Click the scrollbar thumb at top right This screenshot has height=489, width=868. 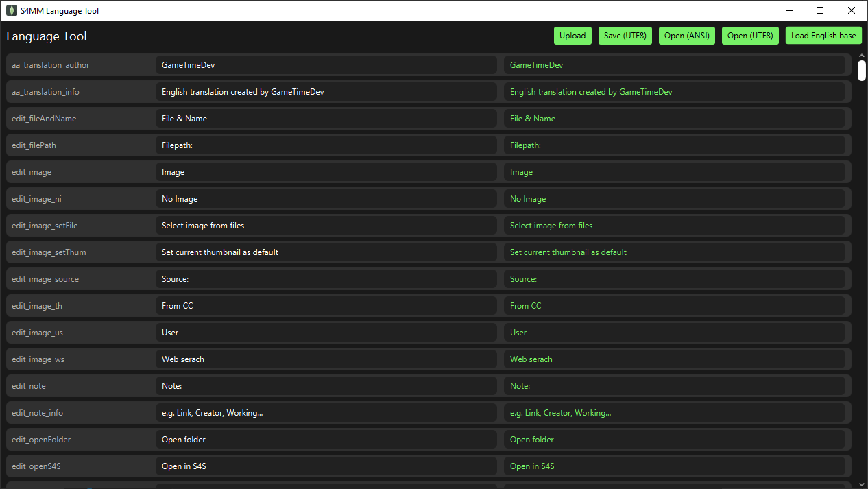tap(861, 70)
